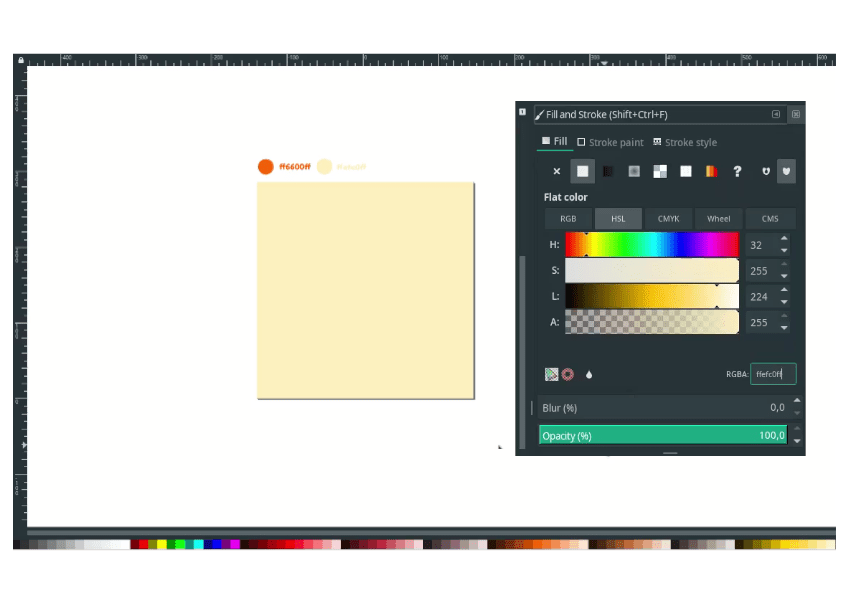Open the Stroke style tab
The image size is (850, 600).
tap(685, 142)
